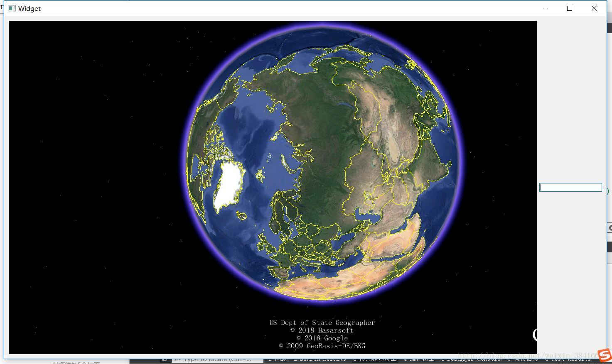612x364 pixels.
Task: Click the empty text input box beside globe
Action: point(570,188)
